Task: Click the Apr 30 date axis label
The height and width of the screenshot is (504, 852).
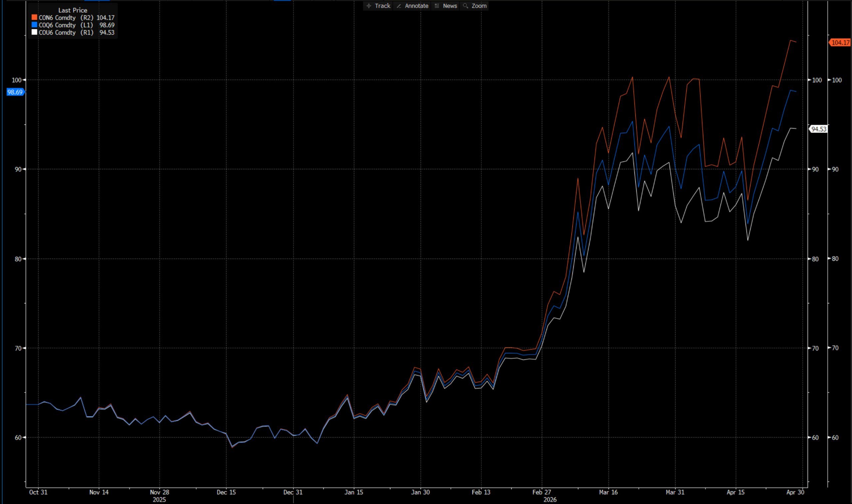Action: [x=795, y=492]
